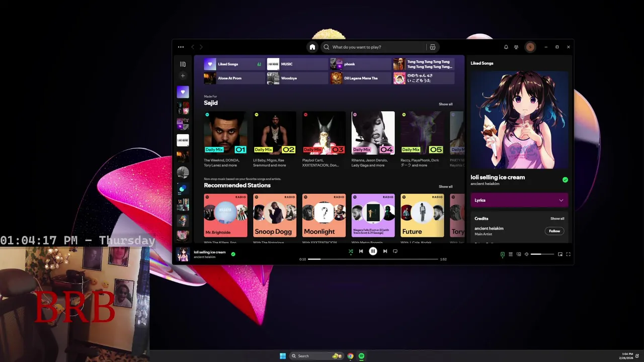
Task: Toggle Now Playing view icon
Action: click(502, 254)
